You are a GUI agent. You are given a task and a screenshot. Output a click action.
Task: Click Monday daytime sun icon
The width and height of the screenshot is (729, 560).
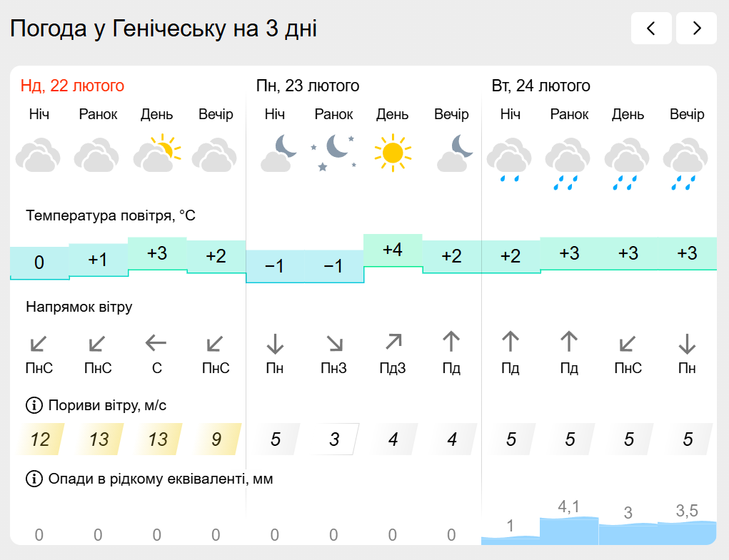coord(393,153)
